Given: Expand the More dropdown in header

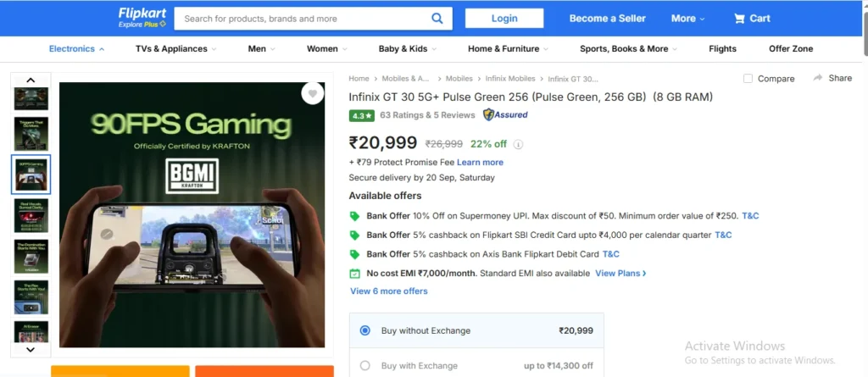Looking at the screenshot, I should click(x=688, y=18).
